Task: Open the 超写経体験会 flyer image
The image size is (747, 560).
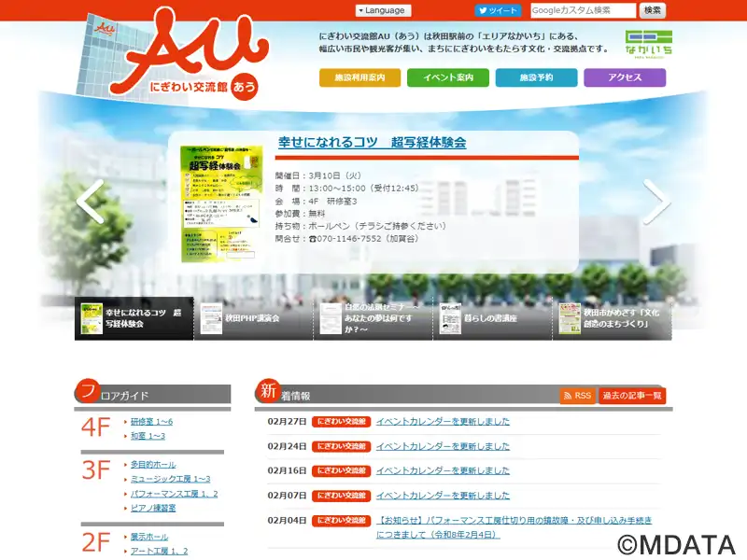Action: 221,203
